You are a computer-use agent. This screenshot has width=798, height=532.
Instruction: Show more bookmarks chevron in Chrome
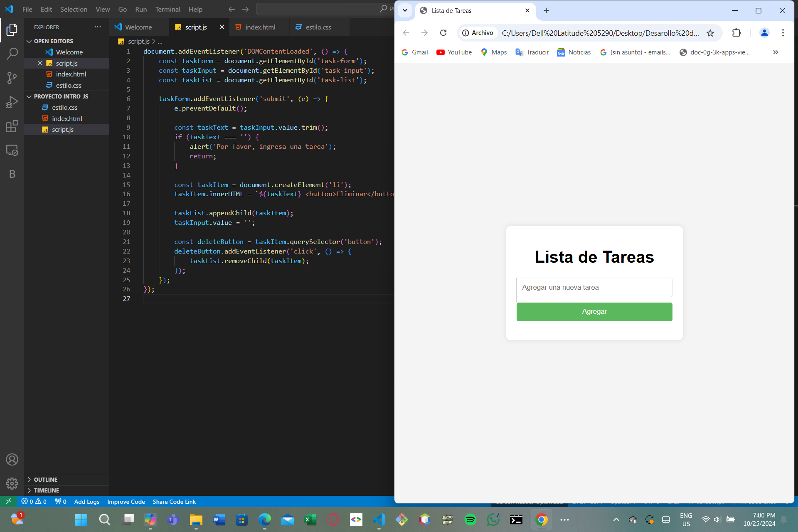pyautogui.click(x=776, y=52)
